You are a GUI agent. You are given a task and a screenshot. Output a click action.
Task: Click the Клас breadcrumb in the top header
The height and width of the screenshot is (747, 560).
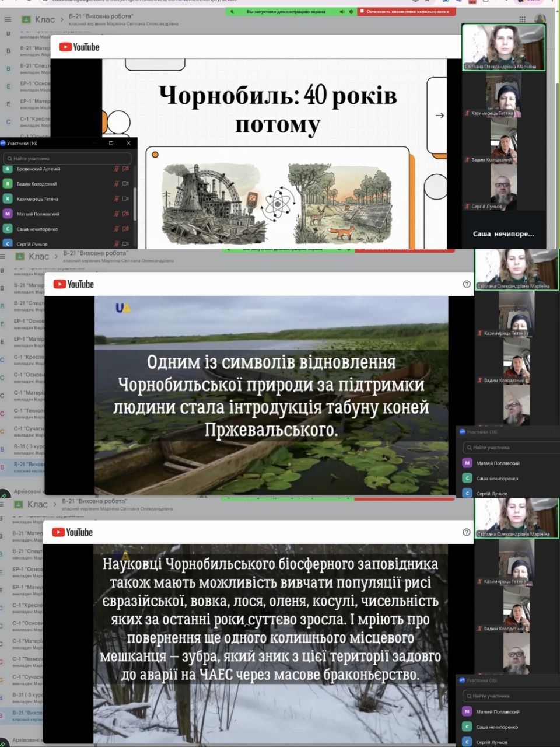coord(45,19)
